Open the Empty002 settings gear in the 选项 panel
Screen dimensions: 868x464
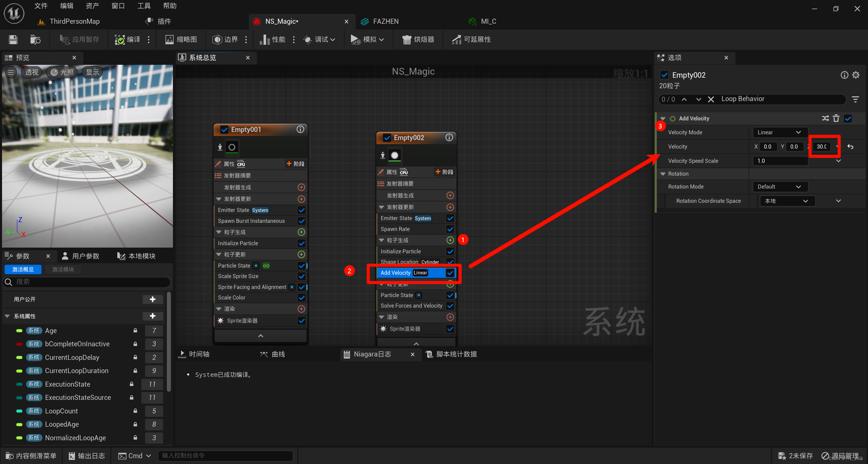coord(856,75)
